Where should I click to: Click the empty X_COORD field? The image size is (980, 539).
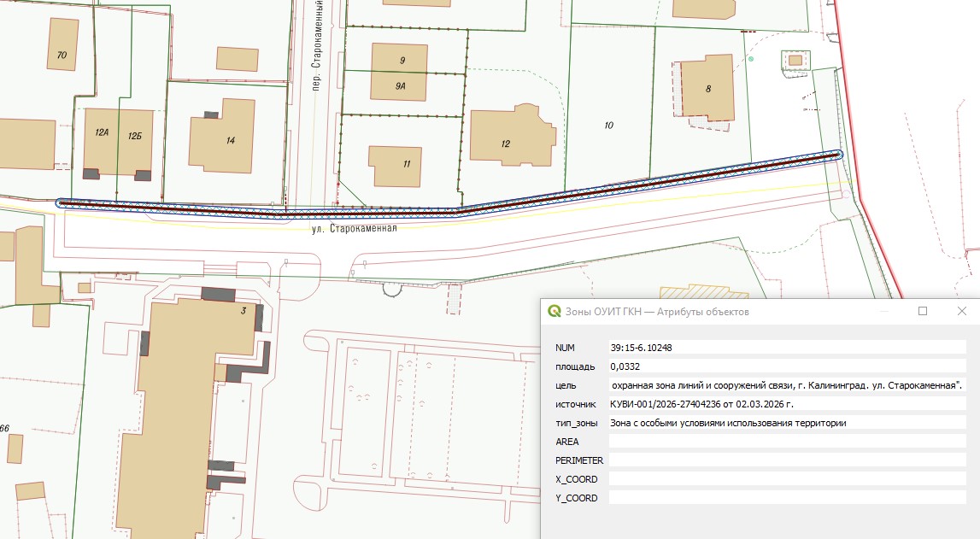(x=783, y=479)
